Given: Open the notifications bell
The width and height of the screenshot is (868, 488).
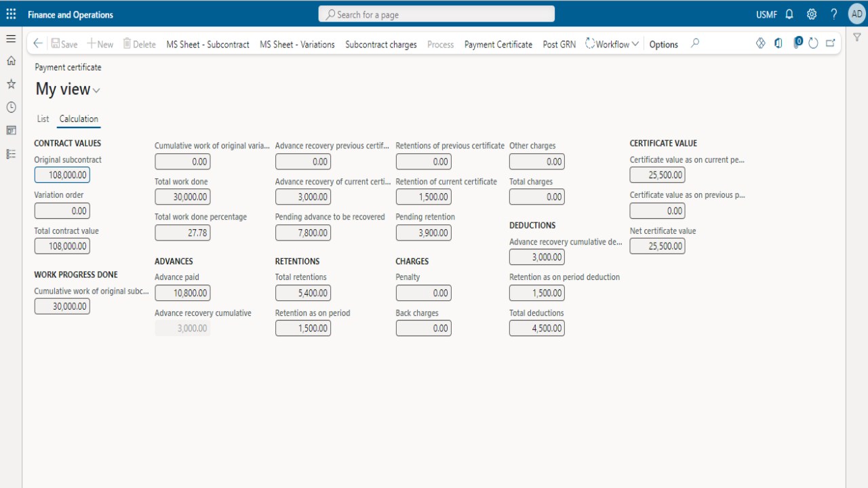Looking at the screenshot, I should 789,14.
